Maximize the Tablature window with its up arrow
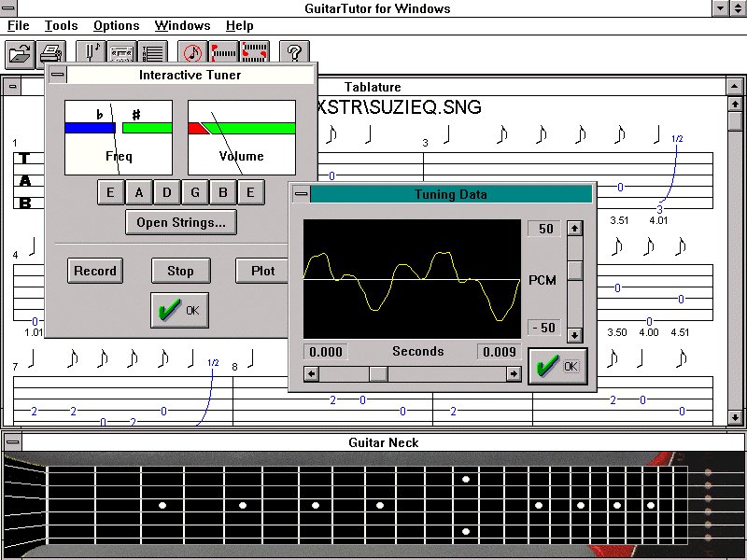This screenshot has width=747, height=560. coord(735,87)
